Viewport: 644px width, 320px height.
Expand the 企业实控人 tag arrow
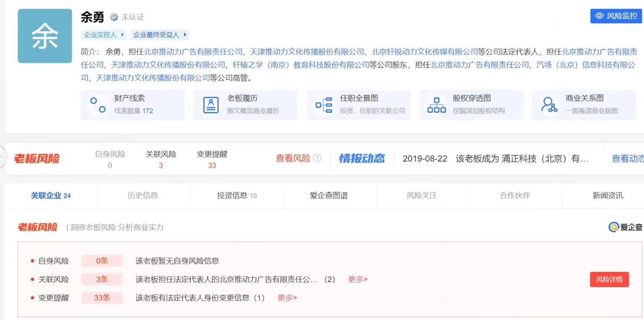point(123,35)
